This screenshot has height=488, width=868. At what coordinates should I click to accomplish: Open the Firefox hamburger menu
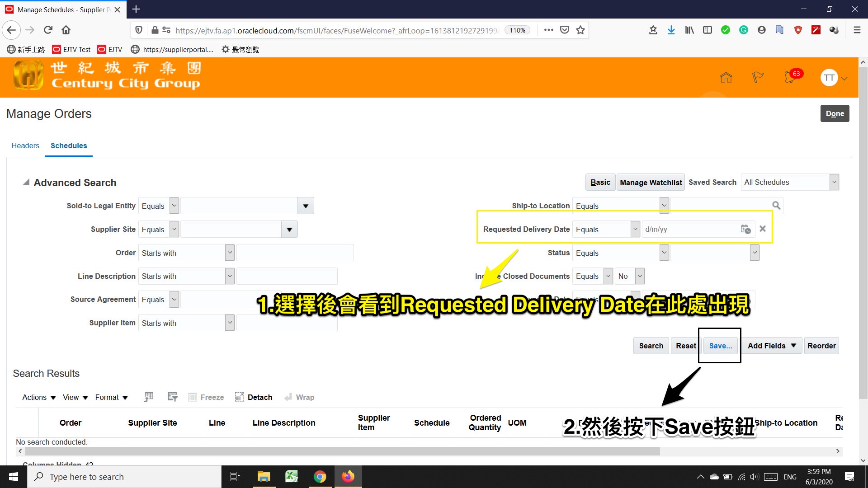(857, 30)
